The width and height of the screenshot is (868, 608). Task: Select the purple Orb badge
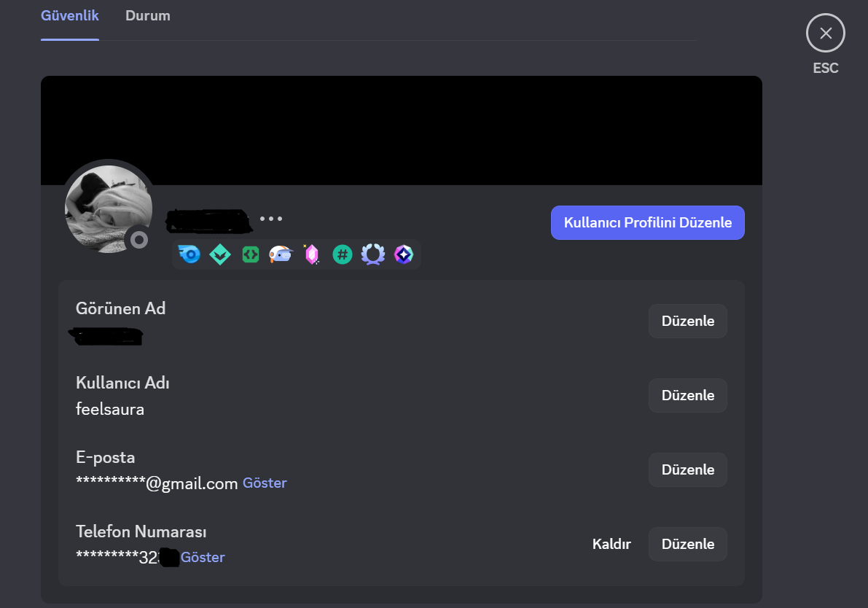(x=403, y=254)
